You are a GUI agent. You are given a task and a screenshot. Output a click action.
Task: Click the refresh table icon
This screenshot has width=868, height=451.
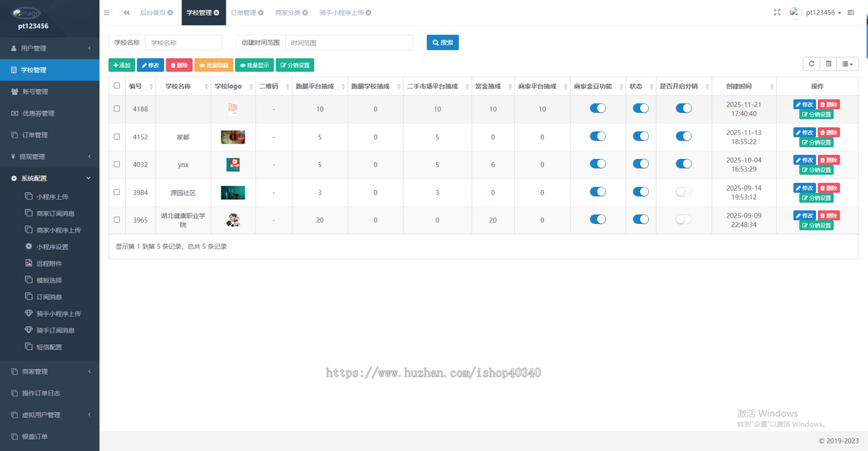812,64
